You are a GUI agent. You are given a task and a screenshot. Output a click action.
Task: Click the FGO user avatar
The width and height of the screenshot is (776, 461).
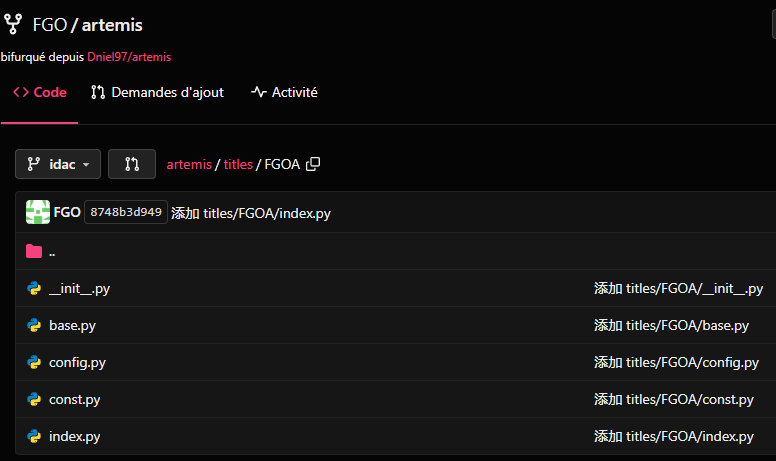37,212
